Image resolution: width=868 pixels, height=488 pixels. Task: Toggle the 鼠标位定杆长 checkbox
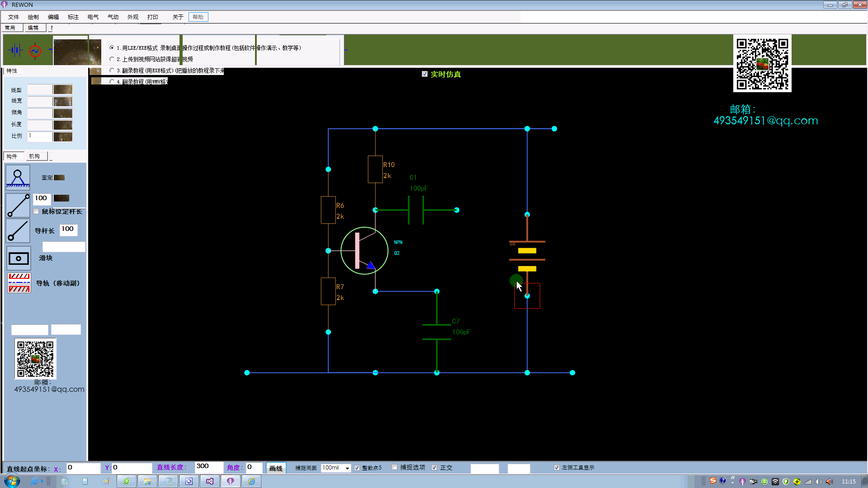(36, 211)
